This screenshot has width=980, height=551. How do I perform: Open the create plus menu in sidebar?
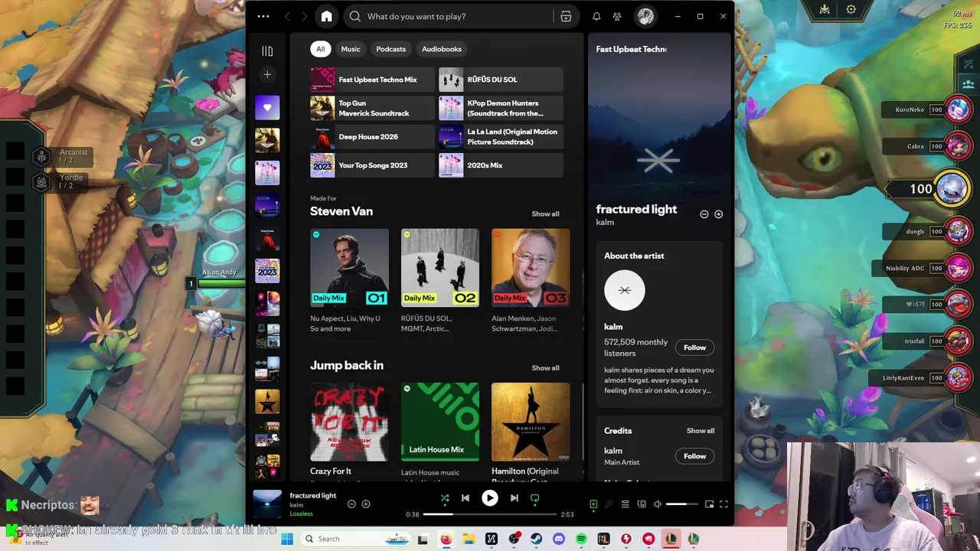click(x=267, y=74)
